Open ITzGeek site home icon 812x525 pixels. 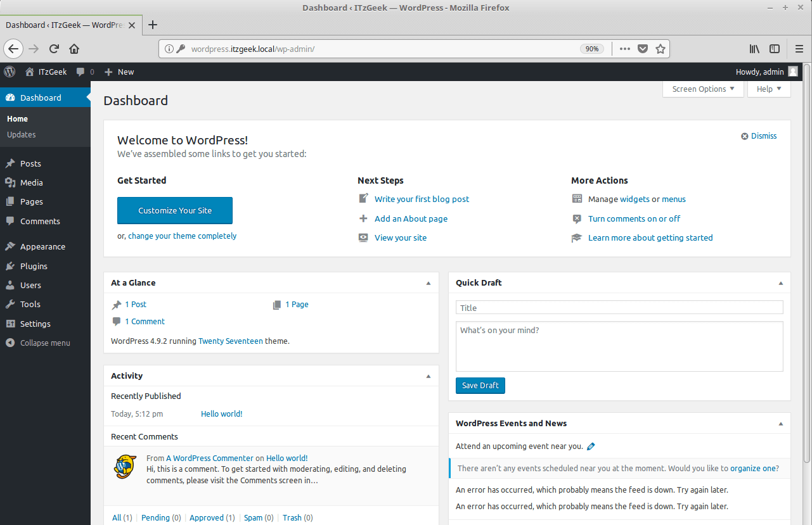tap(30, 72)
